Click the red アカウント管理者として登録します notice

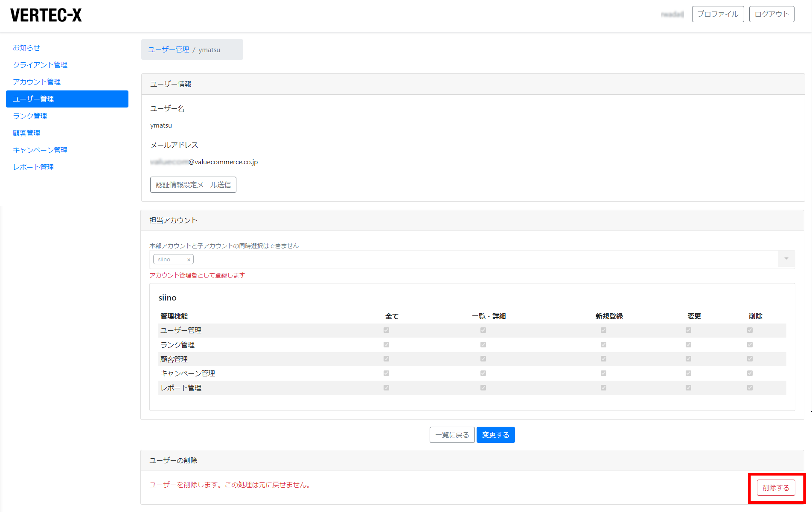[197, 275]
